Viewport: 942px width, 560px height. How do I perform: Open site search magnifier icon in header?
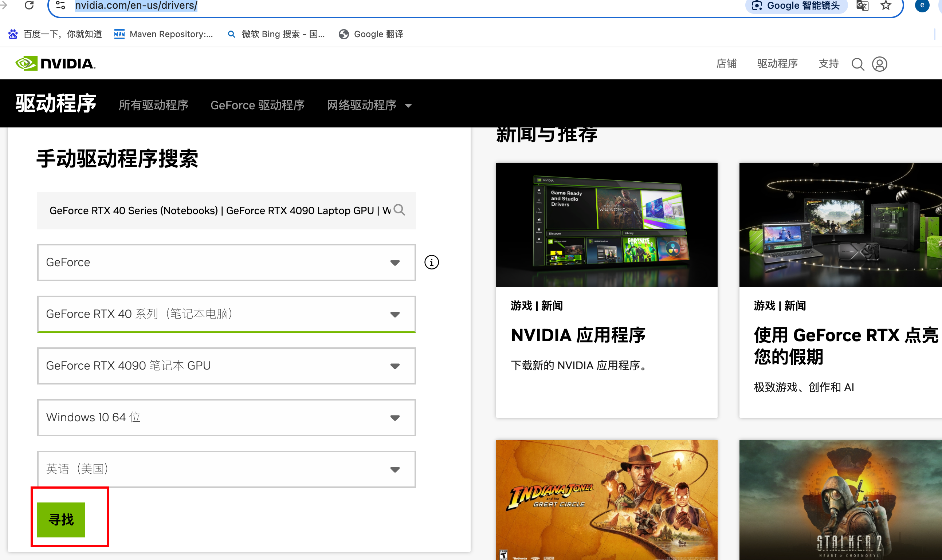pos(857,64)
